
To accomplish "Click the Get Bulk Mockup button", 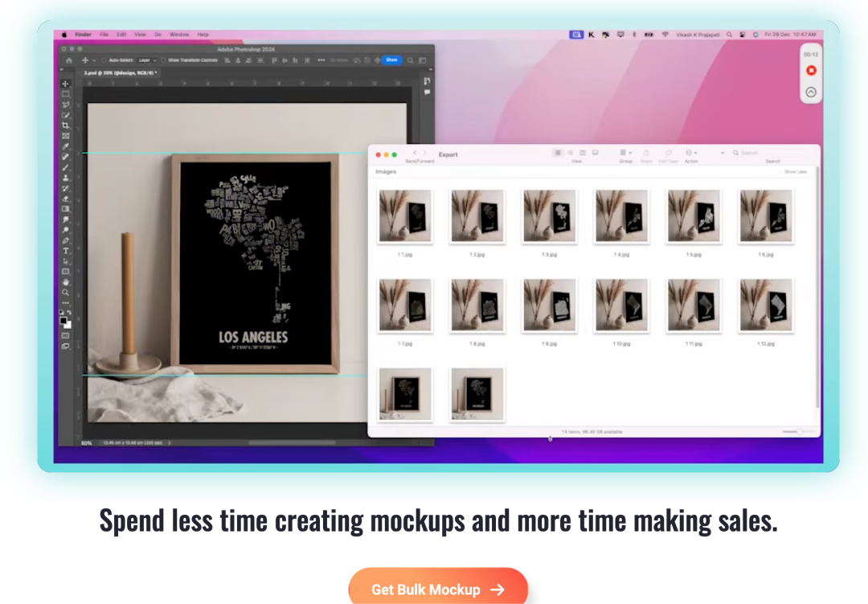I will click(x=439, y=589).
